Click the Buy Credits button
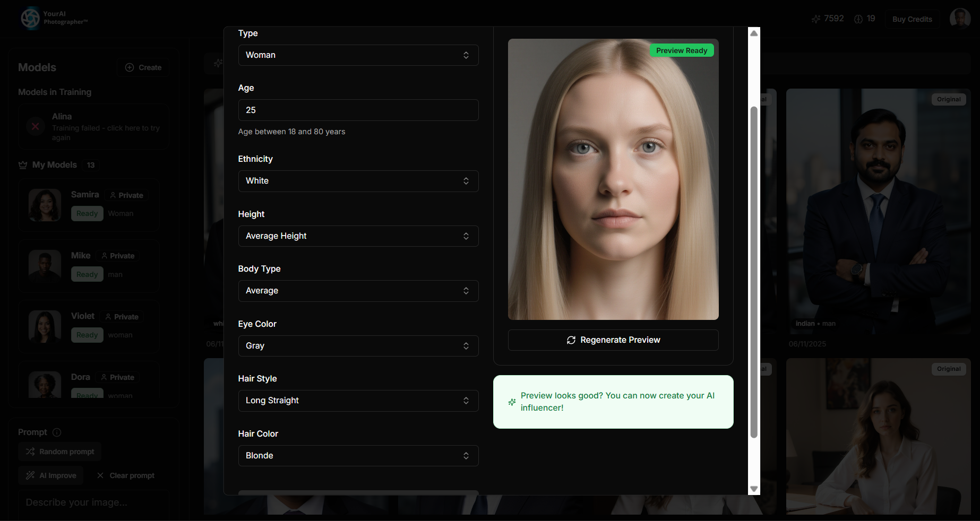Image resolution: width=980 pixels, height=521 pixels. point(912,19)
